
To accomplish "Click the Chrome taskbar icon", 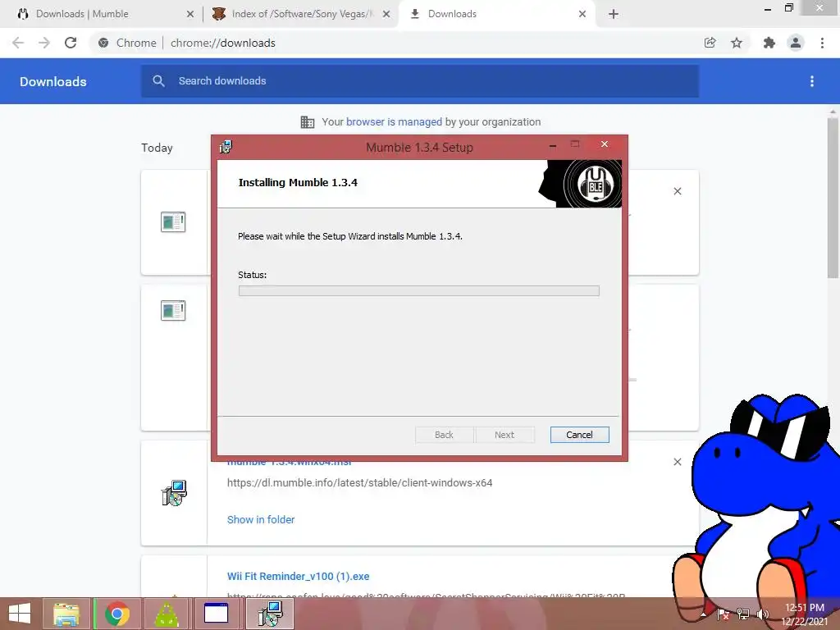I will click(x=117, y=614).
